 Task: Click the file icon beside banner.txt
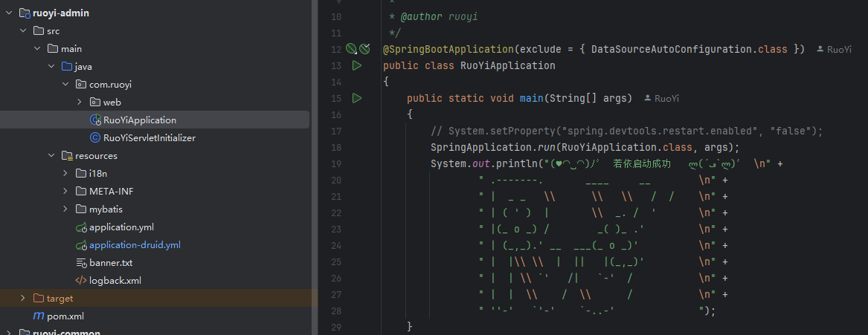point(82,262)
